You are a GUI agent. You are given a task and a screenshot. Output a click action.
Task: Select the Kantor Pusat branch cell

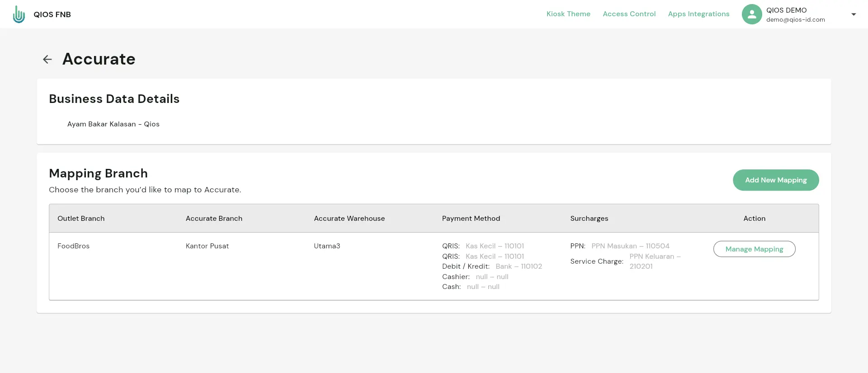coord(207,246)
